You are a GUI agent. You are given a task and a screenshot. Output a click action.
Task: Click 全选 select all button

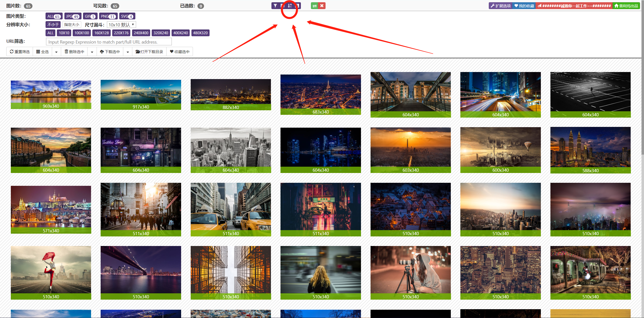pos(42,52)
